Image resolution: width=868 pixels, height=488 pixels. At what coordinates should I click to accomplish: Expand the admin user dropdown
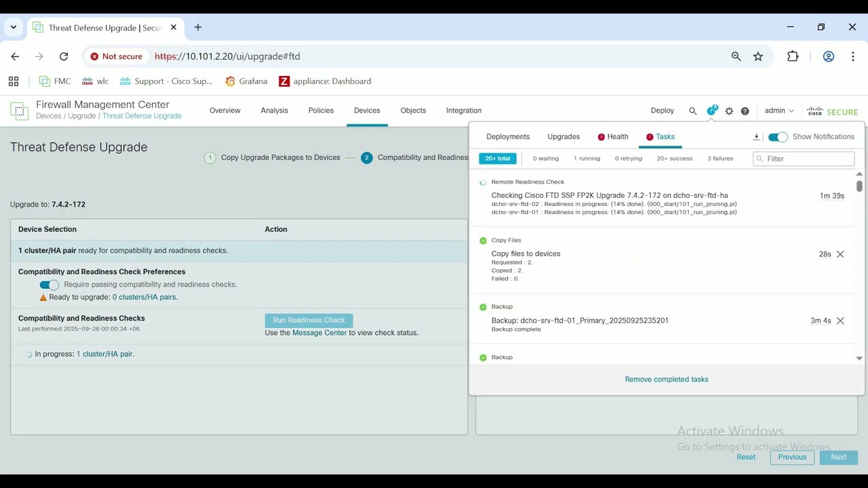click(x=778, y=110)
